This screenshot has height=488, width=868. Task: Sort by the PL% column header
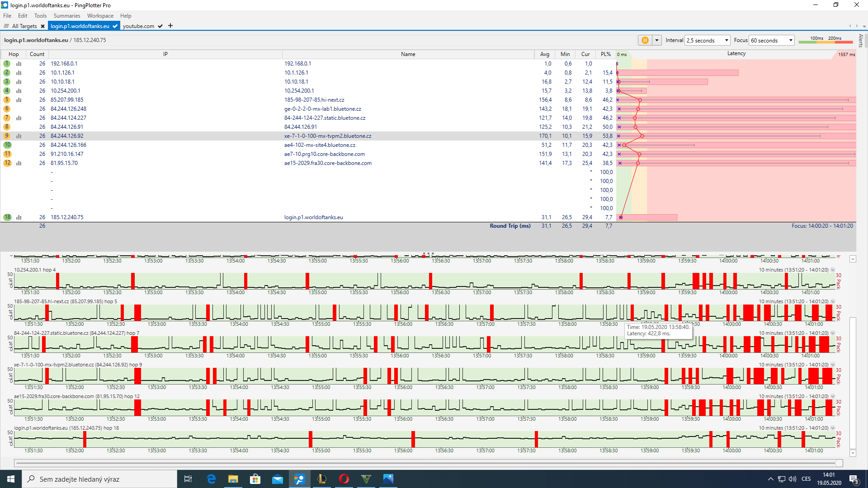click(x=605, y=54)
